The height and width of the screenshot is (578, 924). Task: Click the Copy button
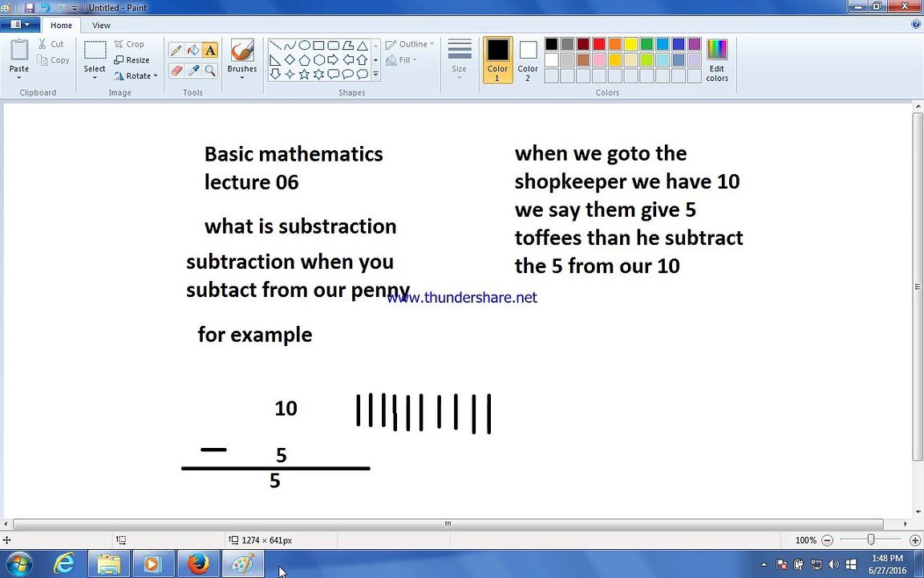53,60
